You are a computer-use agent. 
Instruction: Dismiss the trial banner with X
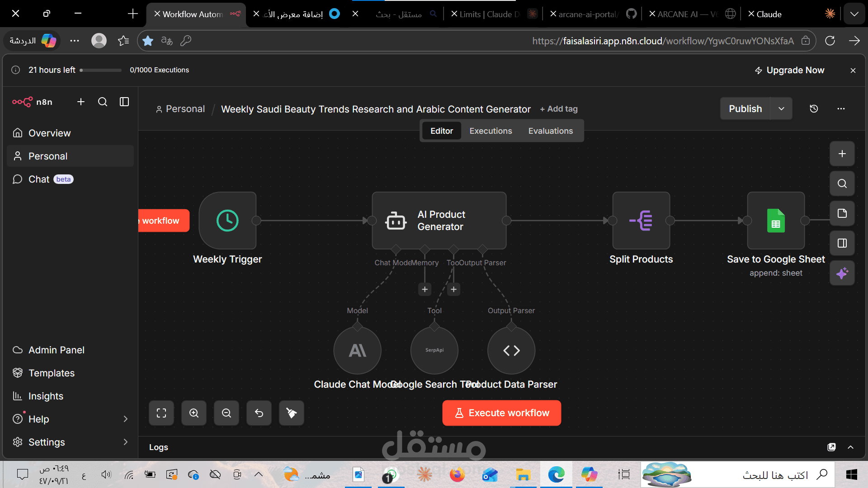click(853, 70)
